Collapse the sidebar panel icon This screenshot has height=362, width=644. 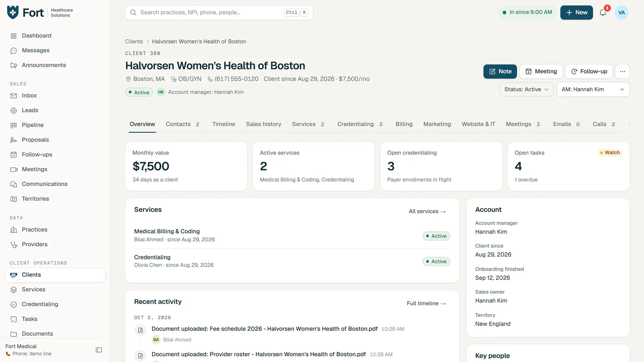pyautogui.click(x=99, y=350)
